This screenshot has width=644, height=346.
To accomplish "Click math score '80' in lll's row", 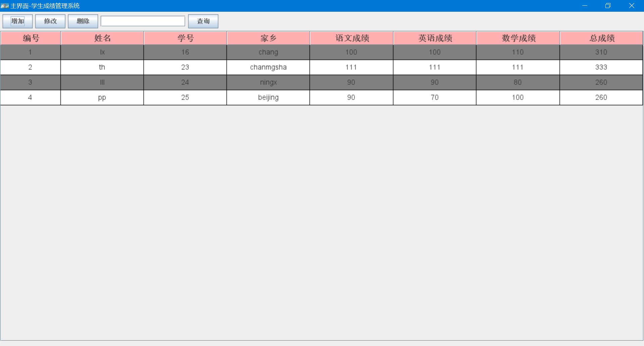I will tap(518, 82).
